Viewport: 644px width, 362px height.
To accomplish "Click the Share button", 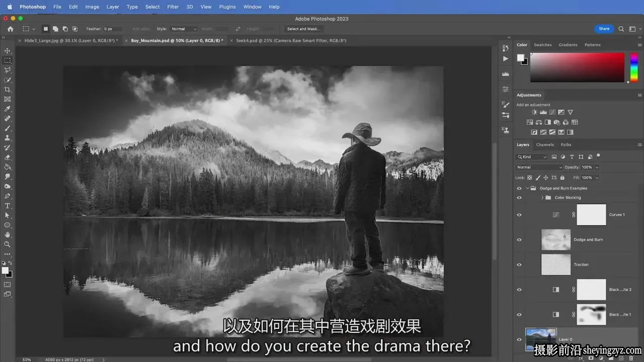I will pyautogui.click(x=604, y=29).
